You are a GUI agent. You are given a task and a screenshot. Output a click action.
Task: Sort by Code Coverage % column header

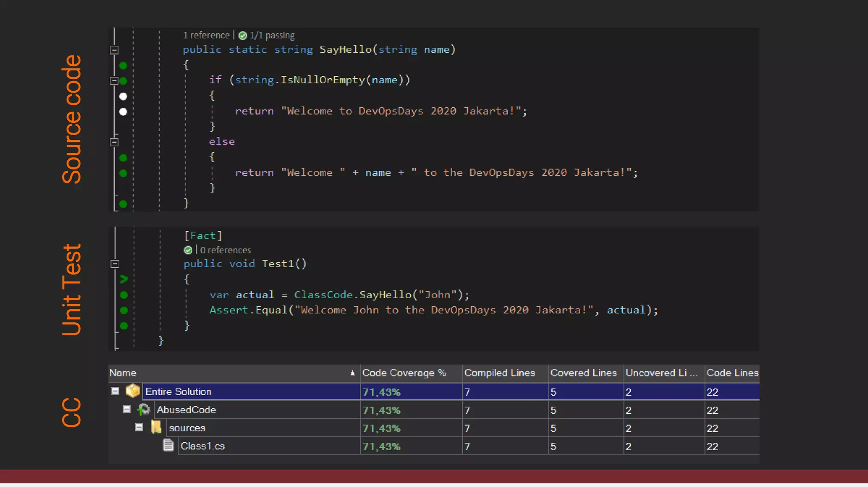(x=411, y=373)
